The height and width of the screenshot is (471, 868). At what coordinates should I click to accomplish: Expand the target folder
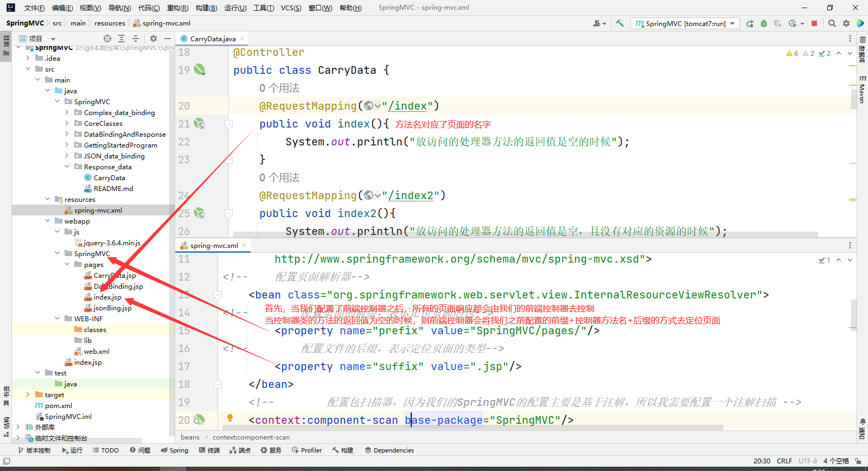pos(28,394)
